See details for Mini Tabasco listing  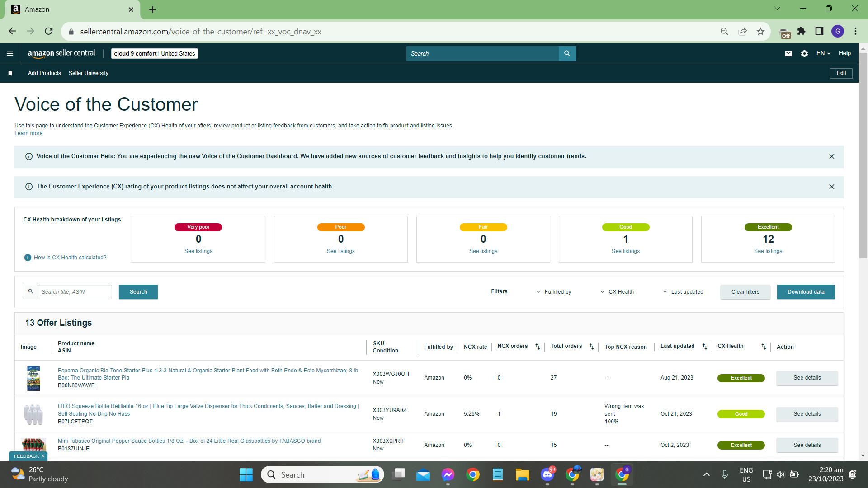[807, 445]
